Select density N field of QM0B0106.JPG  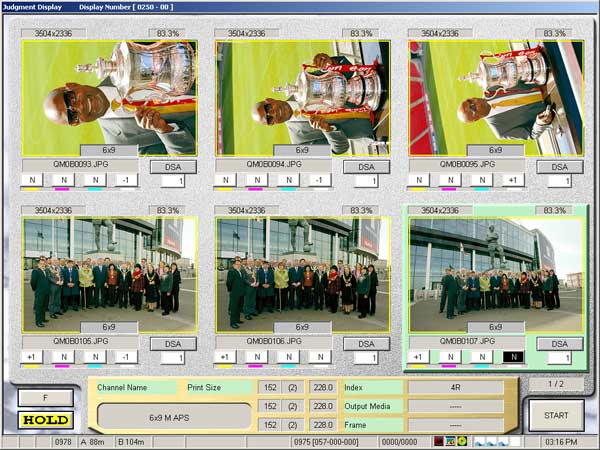320,357
